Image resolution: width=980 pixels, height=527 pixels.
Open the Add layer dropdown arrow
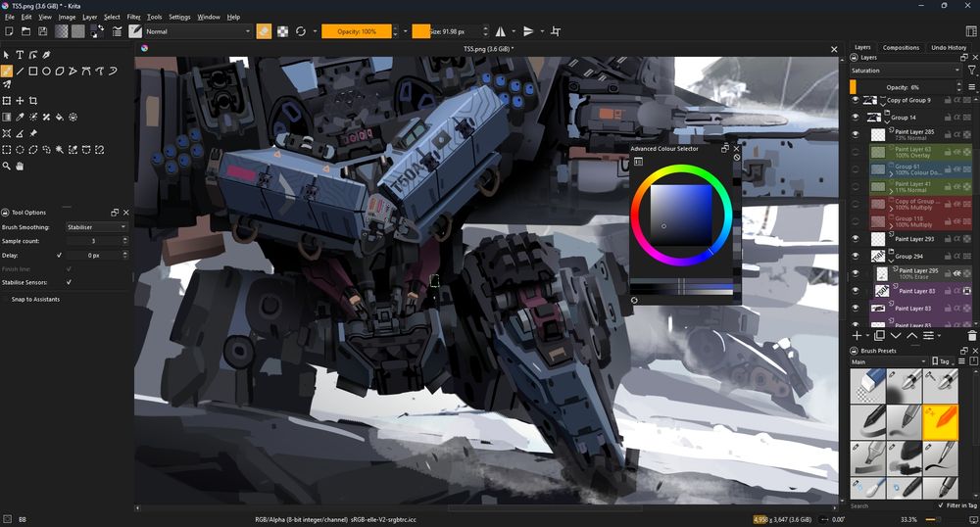click(867, 336)
